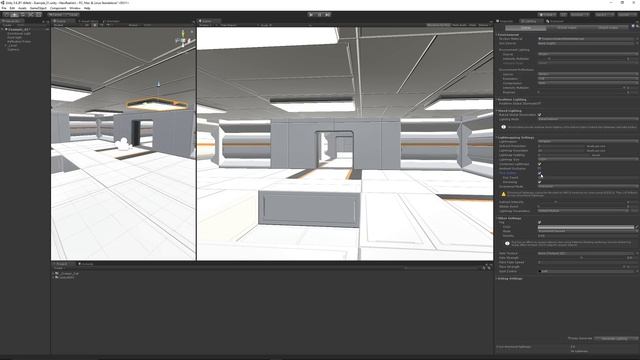
Task: Open the Spot Cookie object picker
Action: point(637,271)
